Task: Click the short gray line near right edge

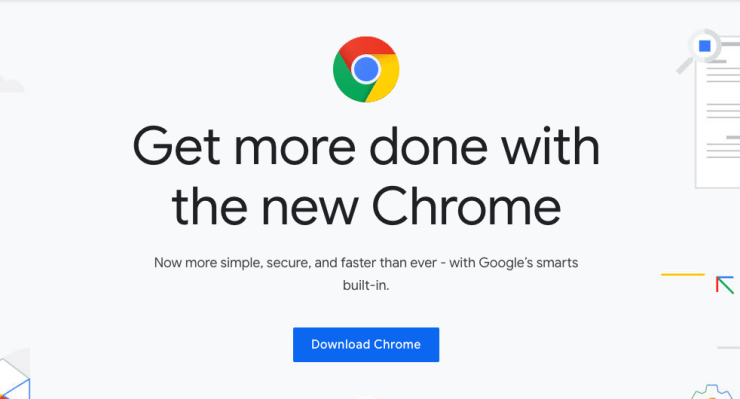Action: (x=728, y=348)
